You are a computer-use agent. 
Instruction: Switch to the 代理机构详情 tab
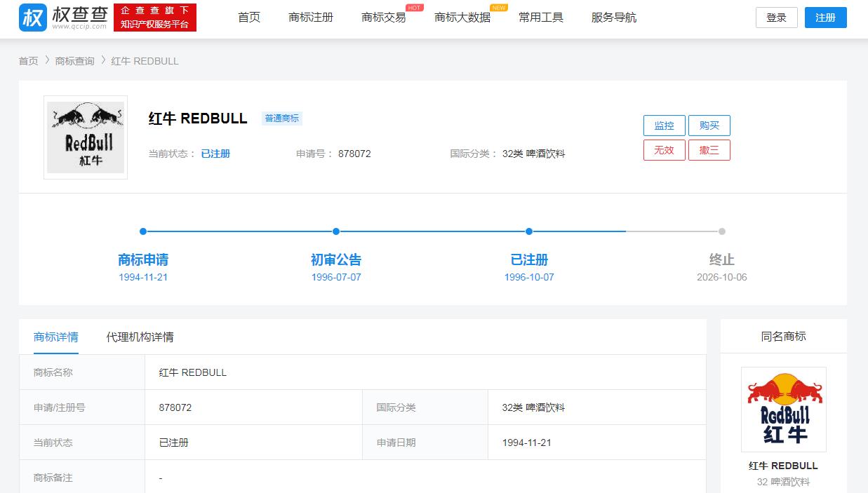[140, 337]
